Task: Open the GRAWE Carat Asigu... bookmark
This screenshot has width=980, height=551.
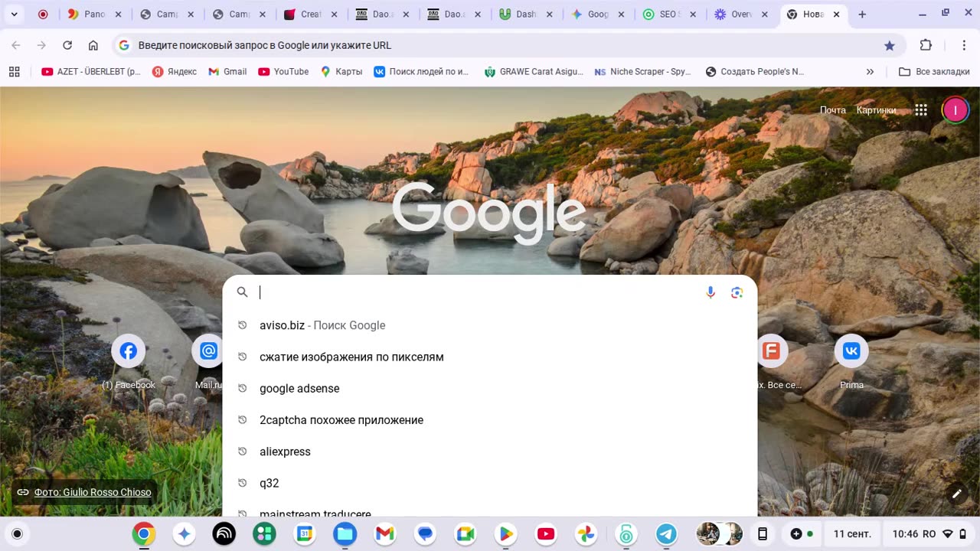Action: point(533,72)
